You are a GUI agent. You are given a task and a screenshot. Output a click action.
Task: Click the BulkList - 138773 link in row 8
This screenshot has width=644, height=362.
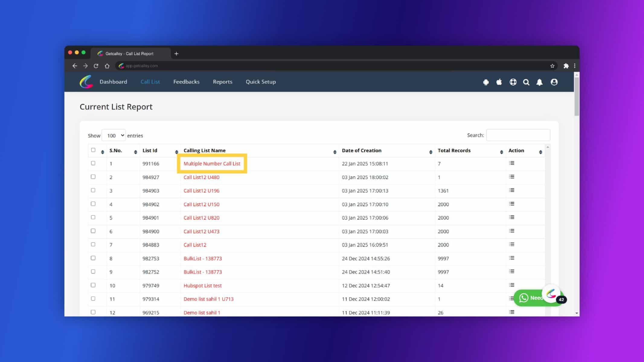point(203,259)
